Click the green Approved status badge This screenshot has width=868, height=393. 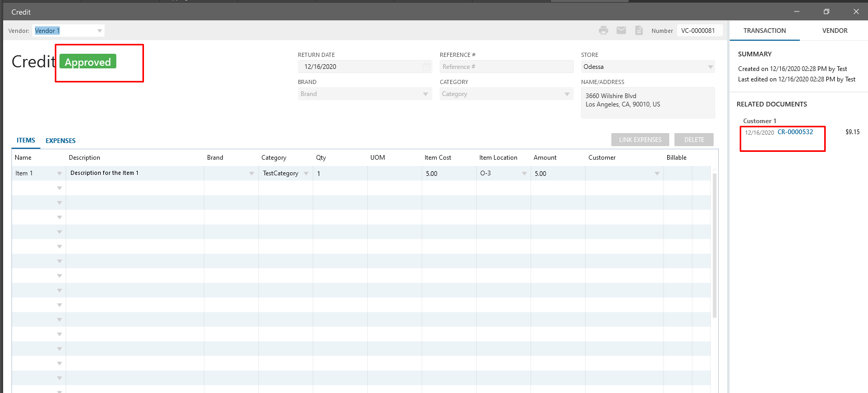coord(88,62)
